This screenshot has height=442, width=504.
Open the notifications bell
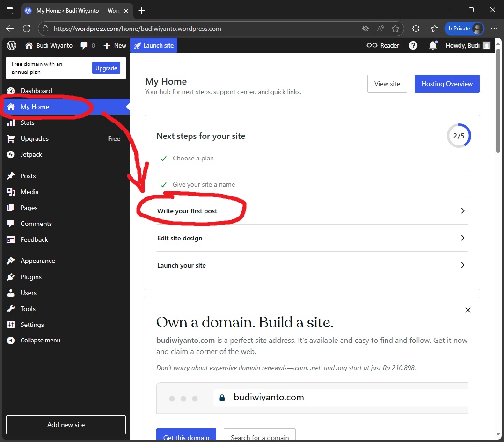coord(433,45)
